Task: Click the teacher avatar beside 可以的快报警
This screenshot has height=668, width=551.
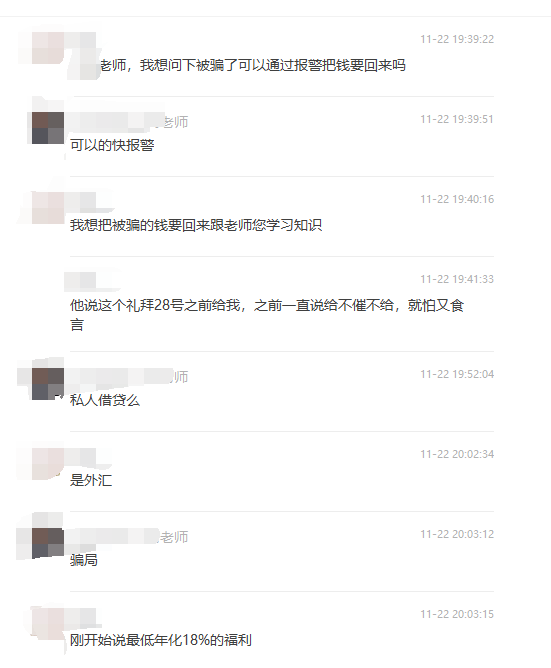Action: 48,128
